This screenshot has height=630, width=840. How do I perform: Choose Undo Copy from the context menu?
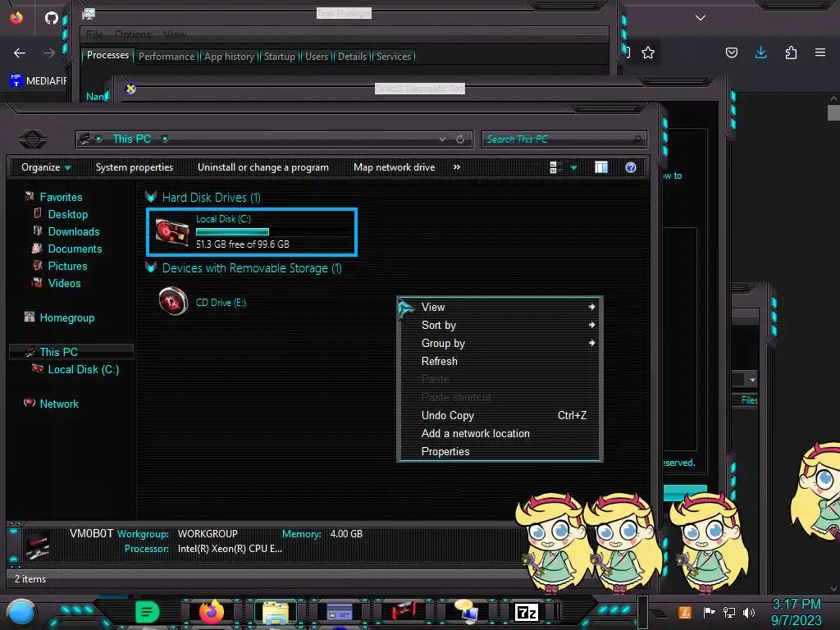[x=500, y=415]
